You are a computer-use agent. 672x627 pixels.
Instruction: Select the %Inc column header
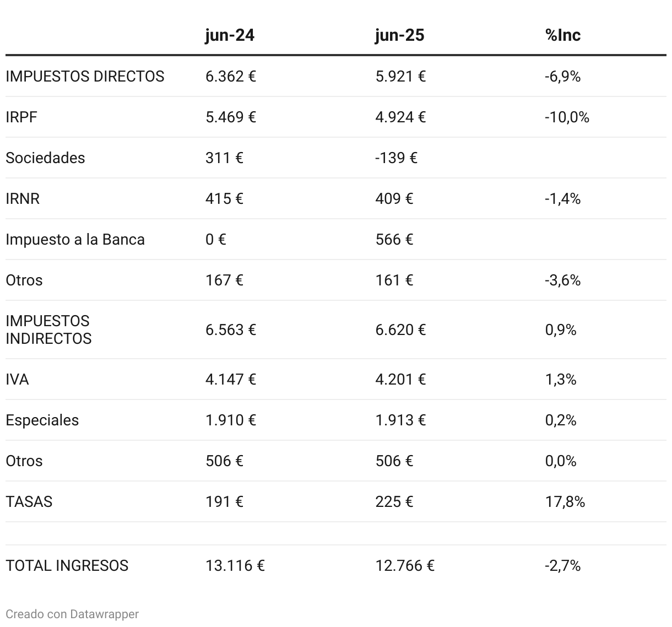pyautogui.click(x=562, y=35)
